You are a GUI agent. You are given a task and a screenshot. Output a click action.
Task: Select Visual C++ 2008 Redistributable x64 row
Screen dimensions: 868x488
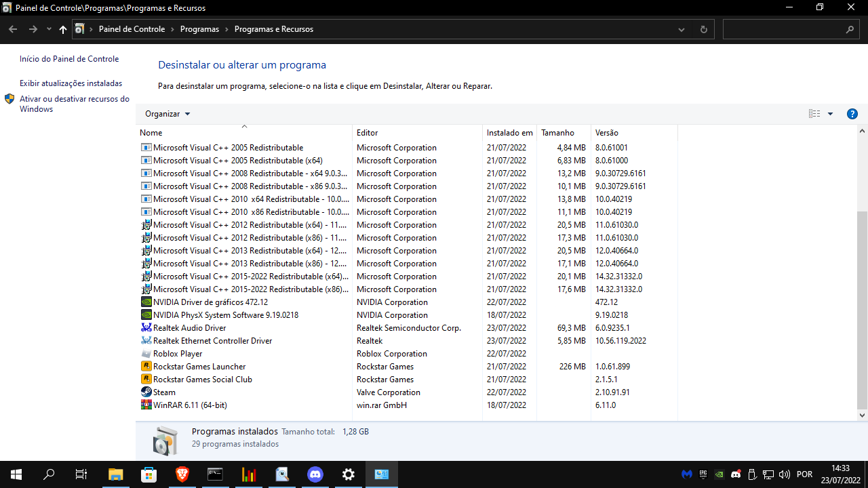click(407, 174)
